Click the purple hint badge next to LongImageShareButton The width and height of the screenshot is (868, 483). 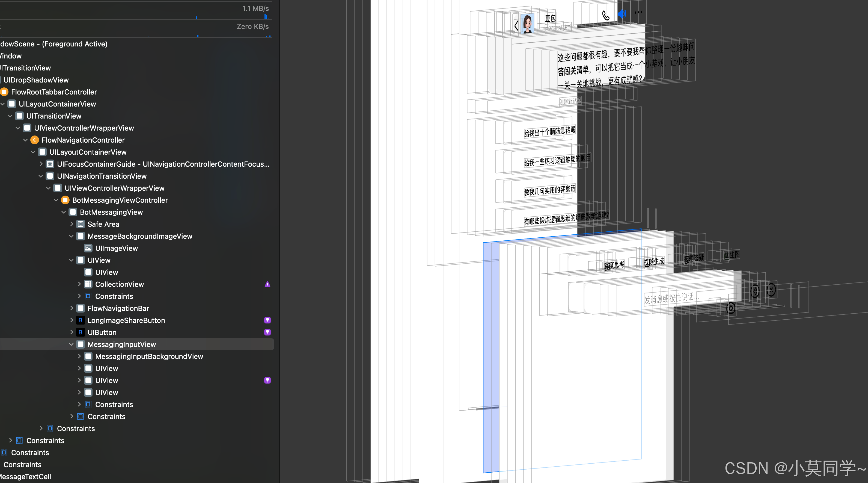pos(267,320)
